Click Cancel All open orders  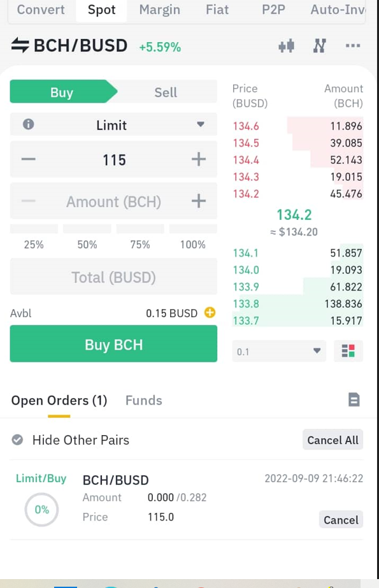(333, 440)
